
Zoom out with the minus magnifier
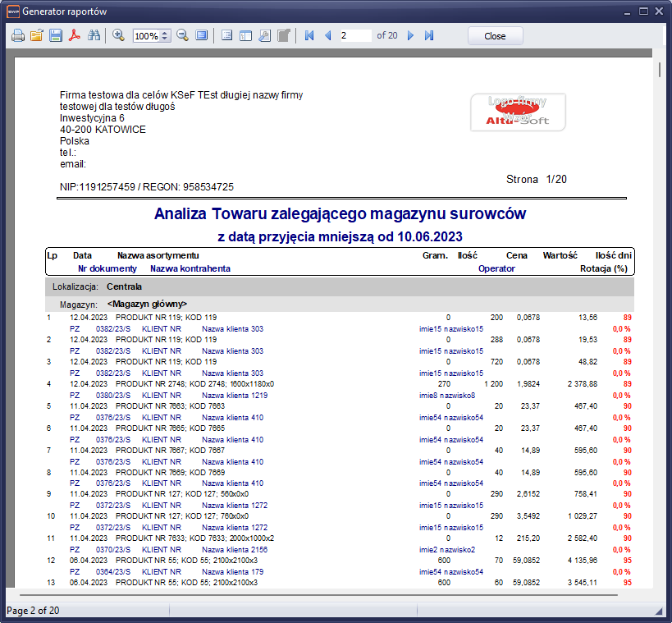(182, 36)
